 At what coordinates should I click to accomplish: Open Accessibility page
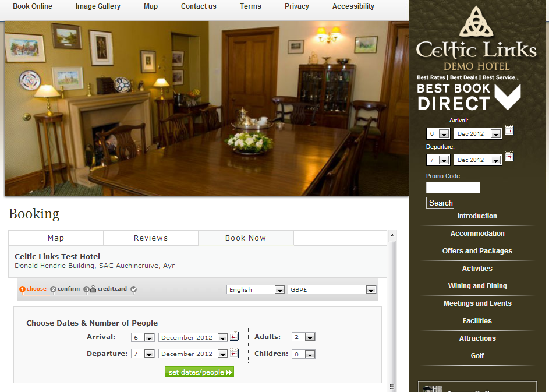pos(353,6)
